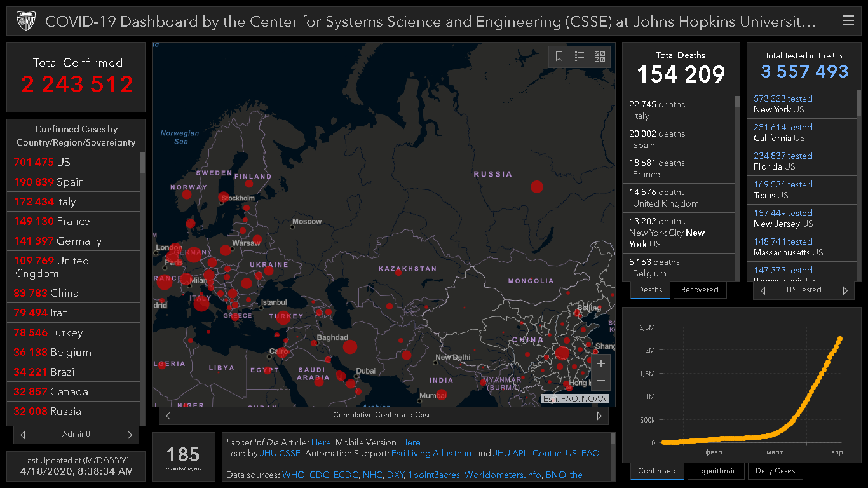Zoom in on the map

[x=600, y=364]
